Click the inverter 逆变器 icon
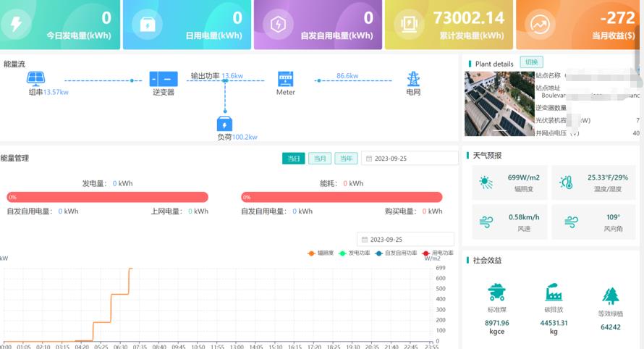Image resolution: width=644 pixels, height=349 pixels. coord(163,79)
